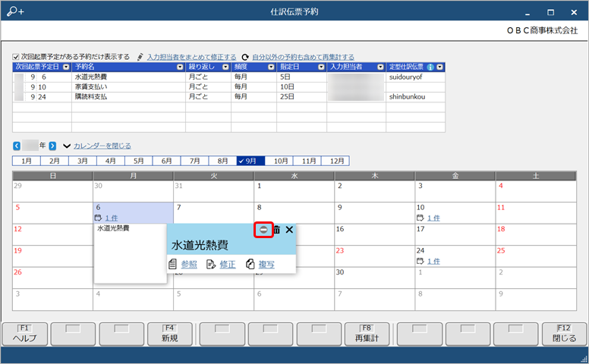Click the F4 新規 button
The image size is (589, 364).
170,334
